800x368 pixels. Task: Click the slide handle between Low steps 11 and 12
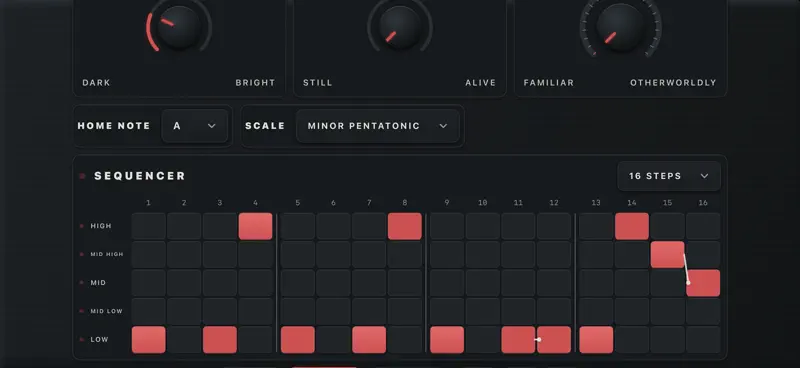539,339
